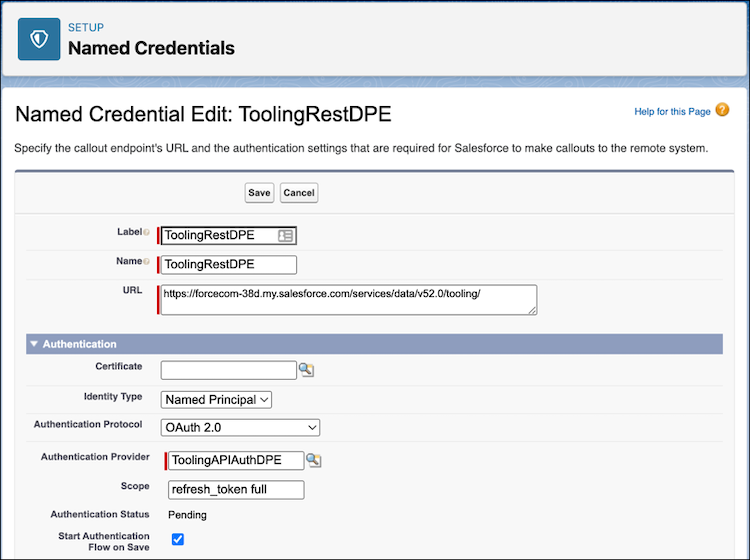
Task: Click the Help question mark icon
Action: (722, 110)
